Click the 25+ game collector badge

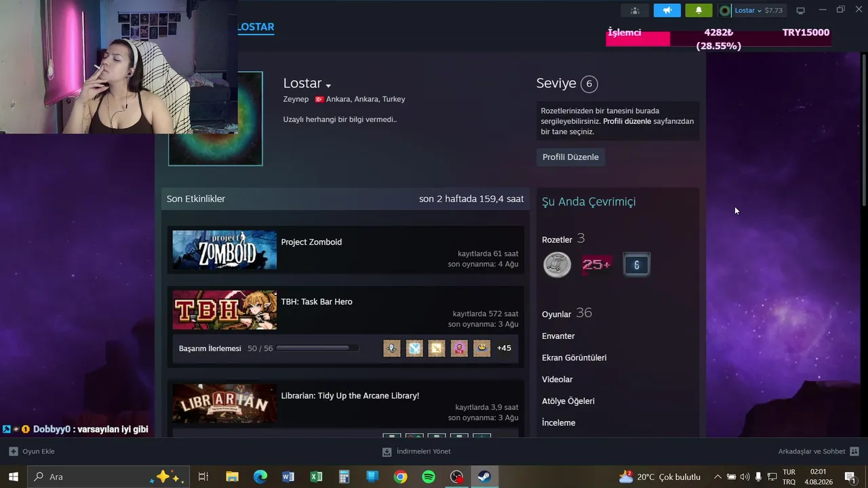597,265
